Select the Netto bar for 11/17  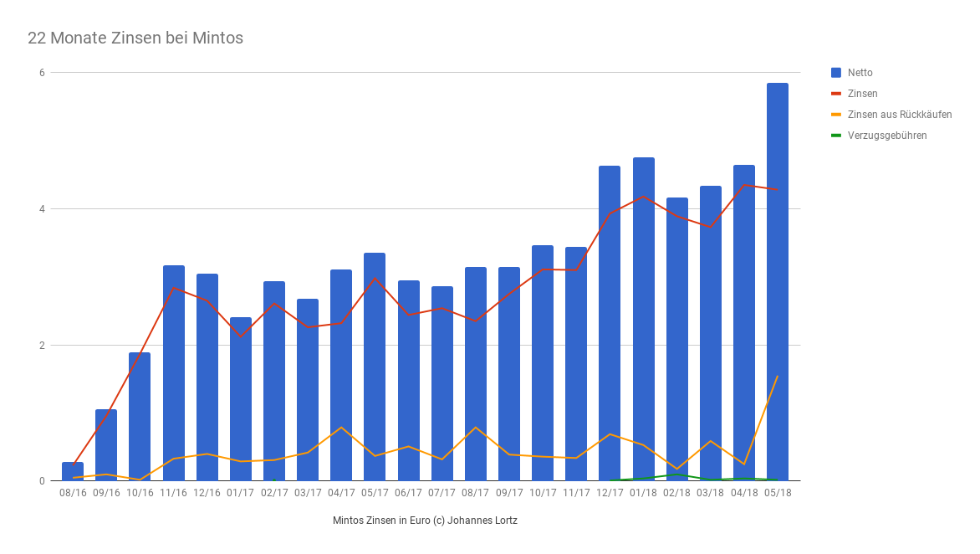pos(576,364)
